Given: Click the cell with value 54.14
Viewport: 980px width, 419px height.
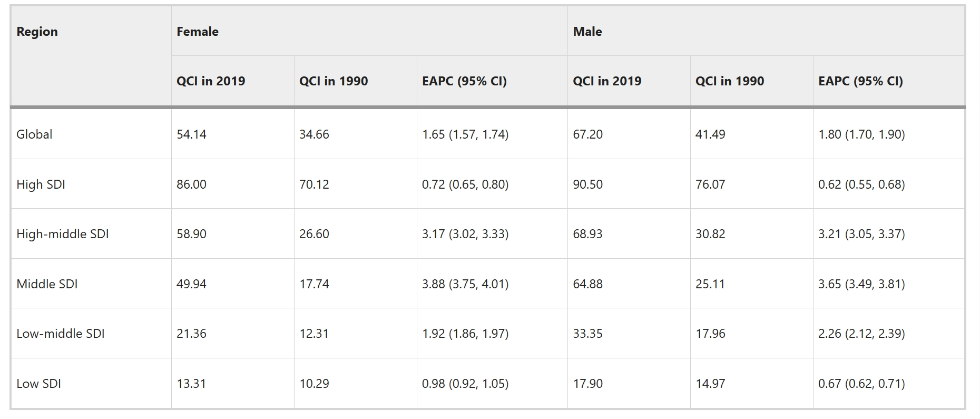Looking at the screenshot, I should pyautogui.click(x=191, y=134).
